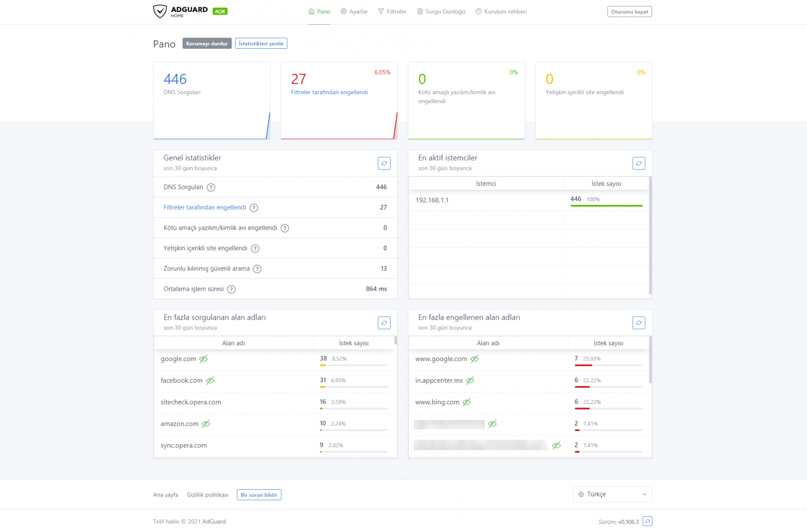Open the Ayarlar settings menu

click(x=354, y=12)
